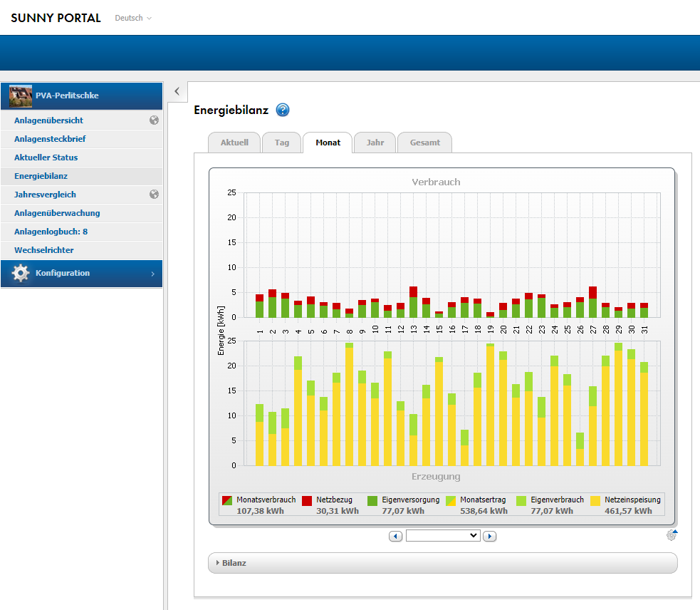The image size is (700, 610).
Task: Select the Gesamt tab
Action: coord(424,143)
